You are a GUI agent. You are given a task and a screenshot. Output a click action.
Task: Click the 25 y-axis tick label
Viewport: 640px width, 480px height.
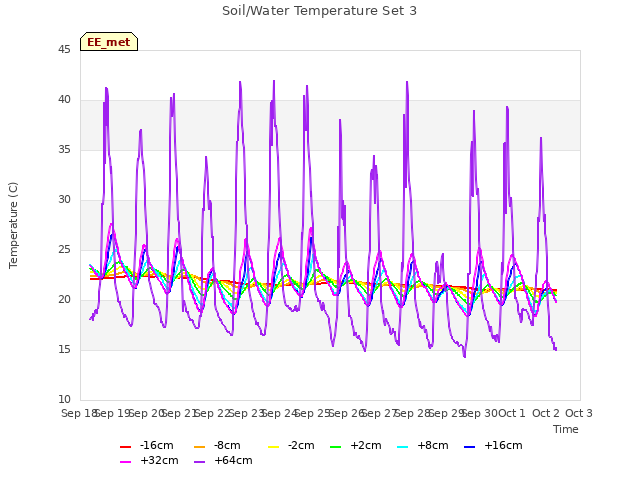coord(64,249)
